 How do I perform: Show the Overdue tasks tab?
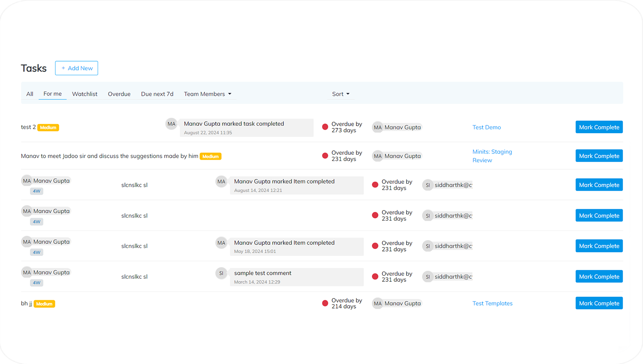[x=119, y=94]
